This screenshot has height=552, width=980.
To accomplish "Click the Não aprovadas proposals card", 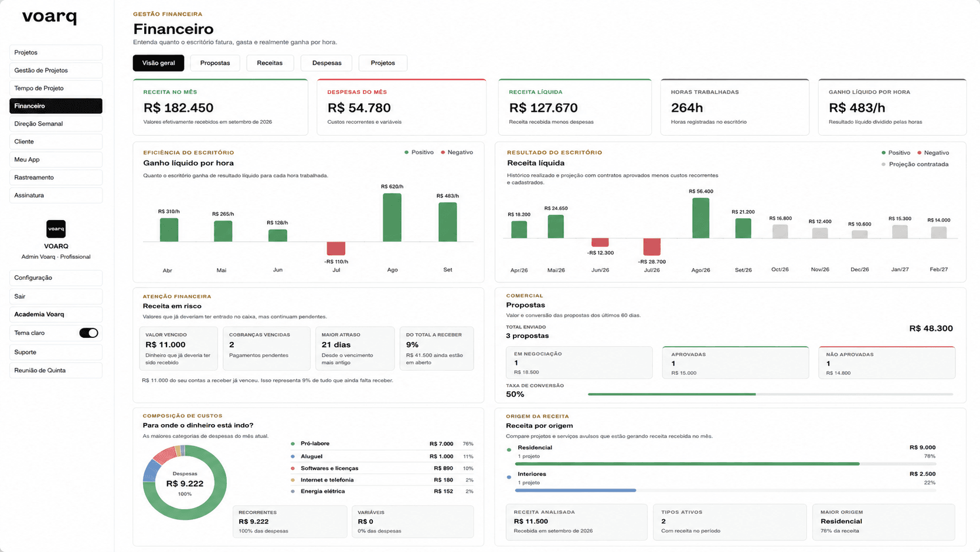I will [887, 363].
